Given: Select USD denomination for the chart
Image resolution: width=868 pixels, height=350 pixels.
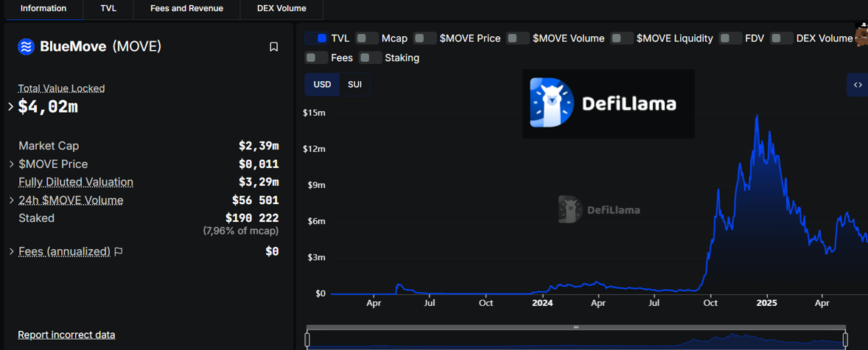Looking at the screenshot, I should pos(322,85).
